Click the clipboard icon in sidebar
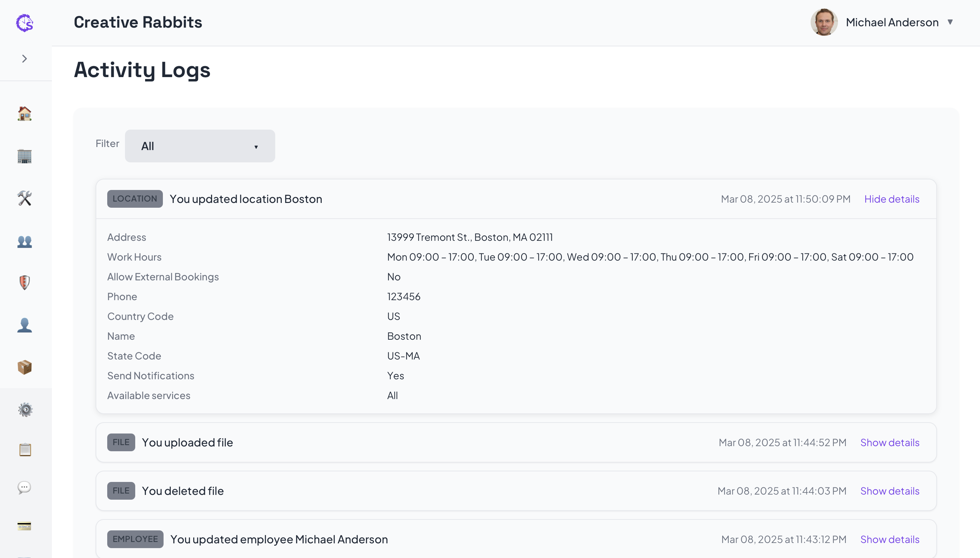This screenshot has width=980, height=558. pos(25,450)
